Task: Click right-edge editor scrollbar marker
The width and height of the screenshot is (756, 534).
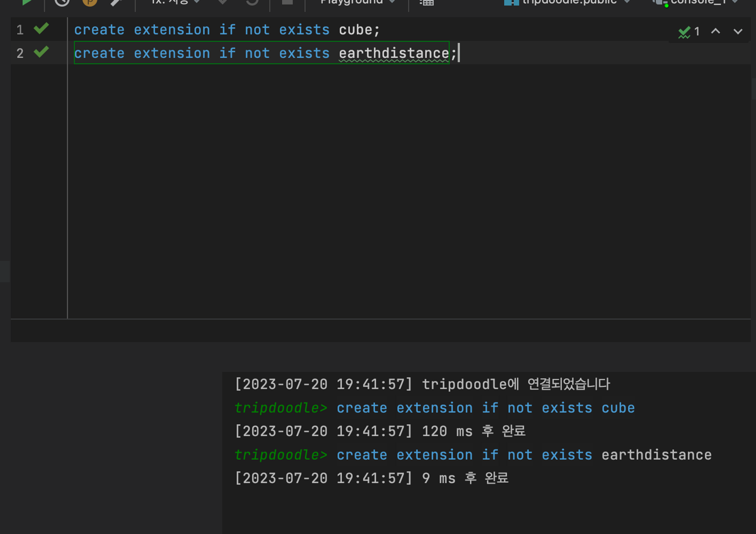Action: pos(753,89)
